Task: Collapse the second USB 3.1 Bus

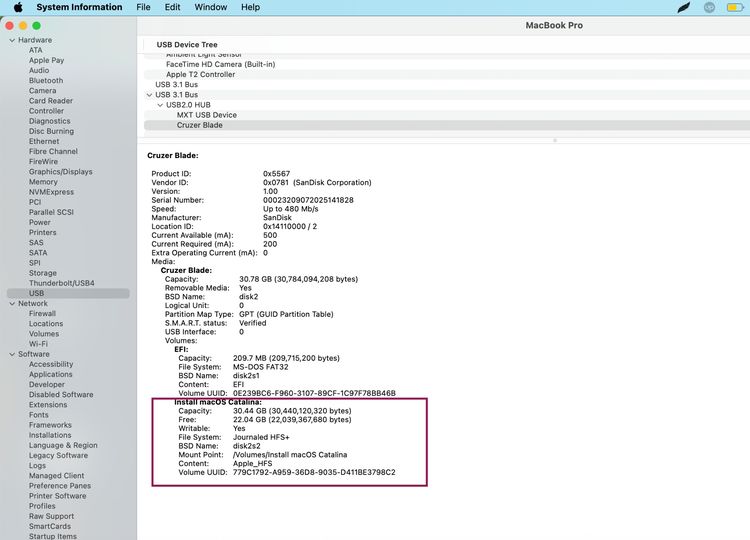Action: tap(149, 95)
